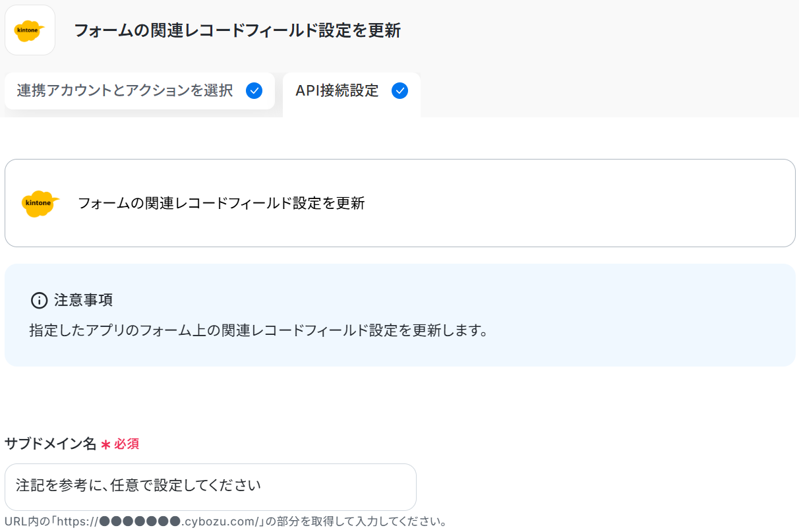This screenshot has width=799, height=532.
Task: Open the 連携アカウントとアクションを選択 tab
Action: 125,91
